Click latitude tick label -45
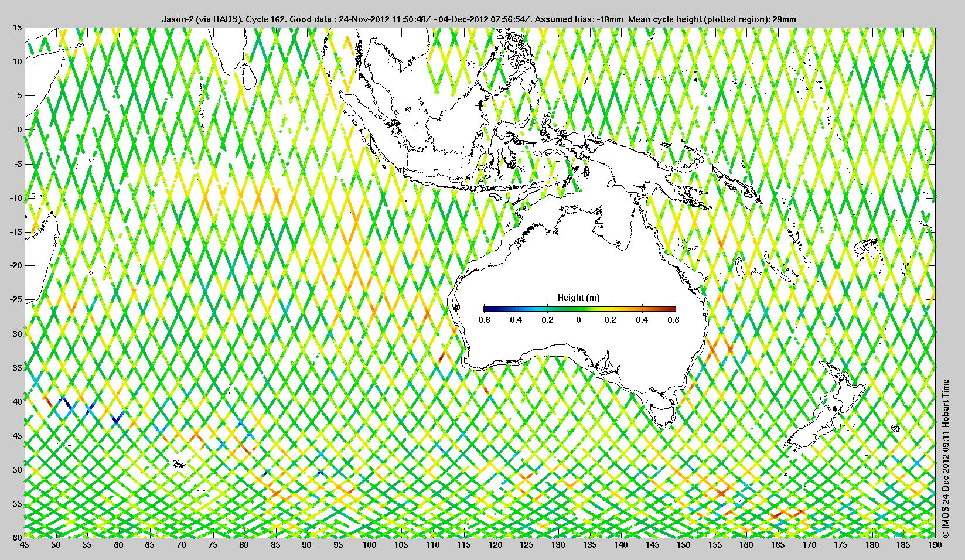Viewport: 965px width, 560px height. tap(16, 435)
